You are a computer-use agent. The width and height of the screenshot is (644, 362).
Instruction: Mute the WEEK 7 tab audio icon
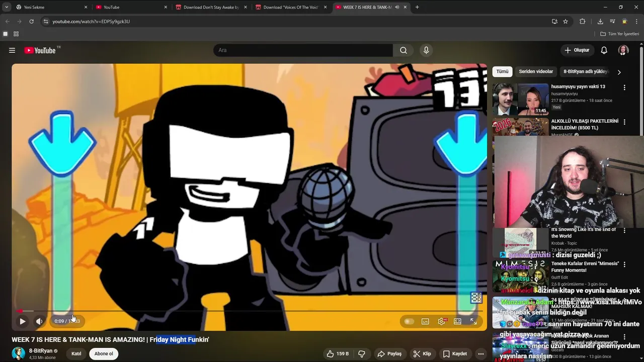tap(397, 7)
